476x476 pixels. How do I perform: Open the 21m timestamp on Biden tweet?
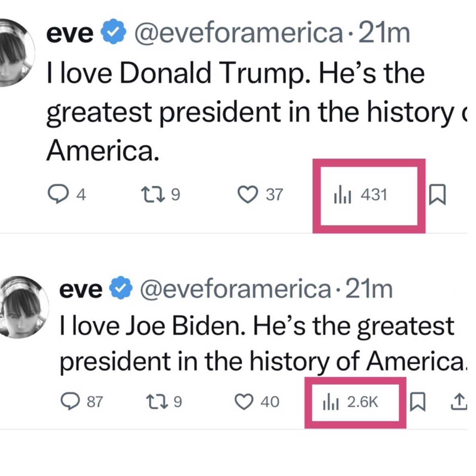[369, 289]
